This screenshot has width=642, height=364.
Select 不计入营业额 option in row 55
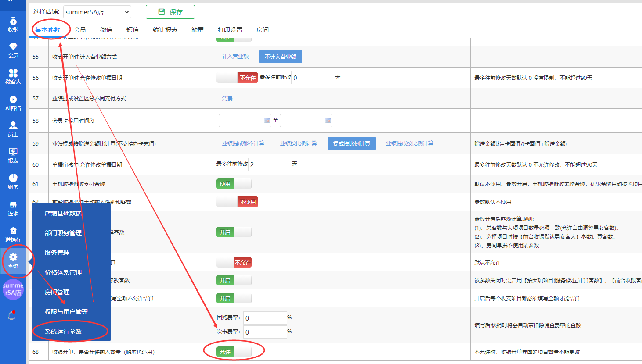pos(281,57)
